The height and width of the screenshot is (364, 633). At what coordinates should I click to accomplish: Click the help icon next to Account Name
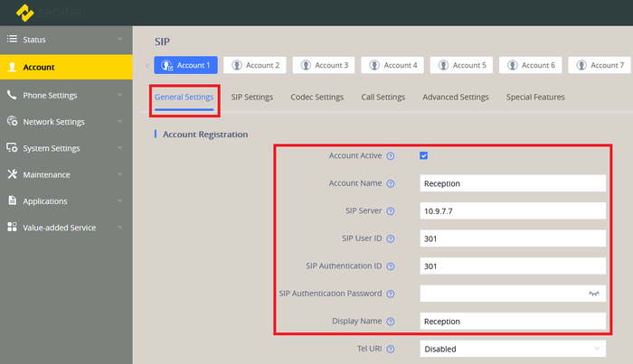(391, 183)
